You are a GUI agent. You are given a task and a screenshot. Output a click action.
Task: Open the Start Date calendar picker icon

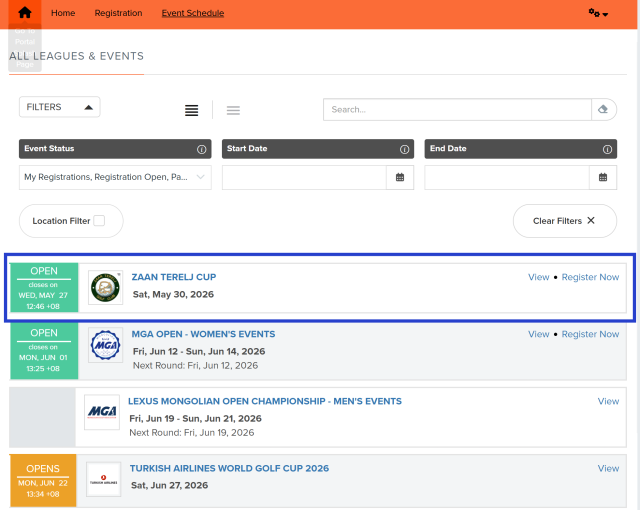400,178
